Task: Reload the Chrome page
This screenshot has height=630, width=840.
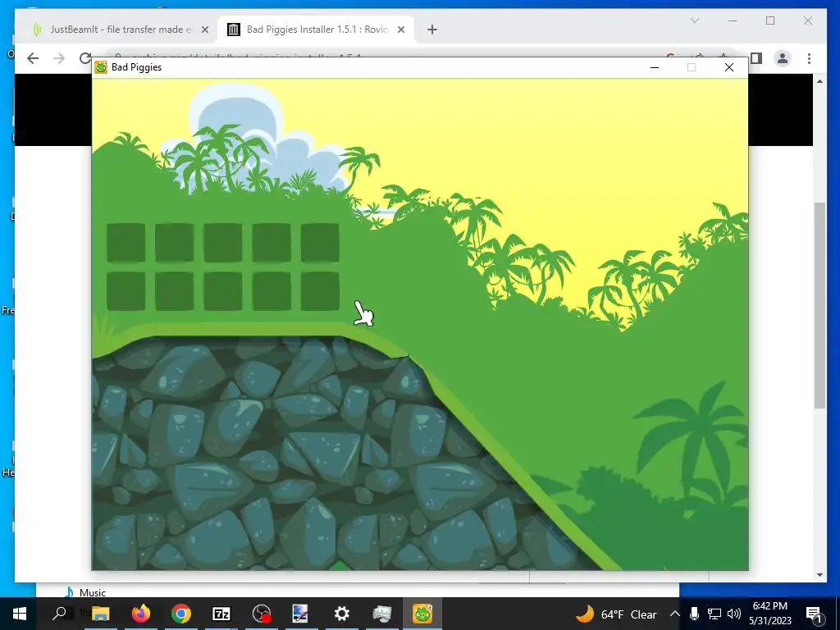Action: 84,58
